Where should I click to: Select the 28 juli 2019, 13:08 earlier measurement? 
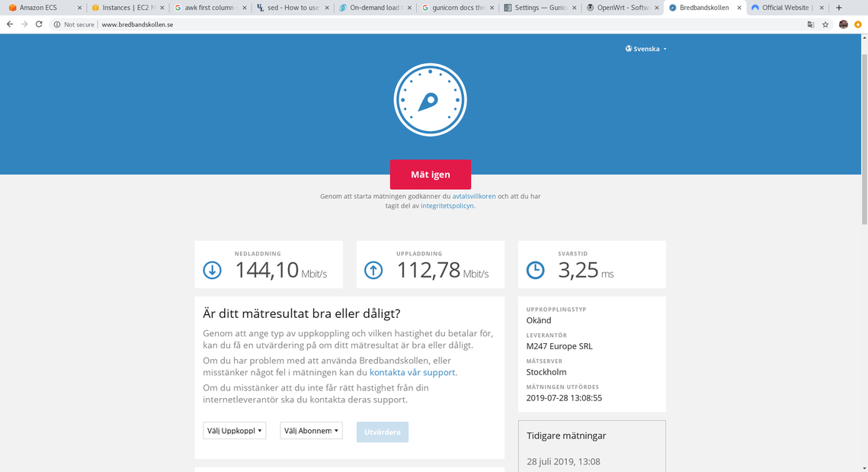[x=563, y=461]
